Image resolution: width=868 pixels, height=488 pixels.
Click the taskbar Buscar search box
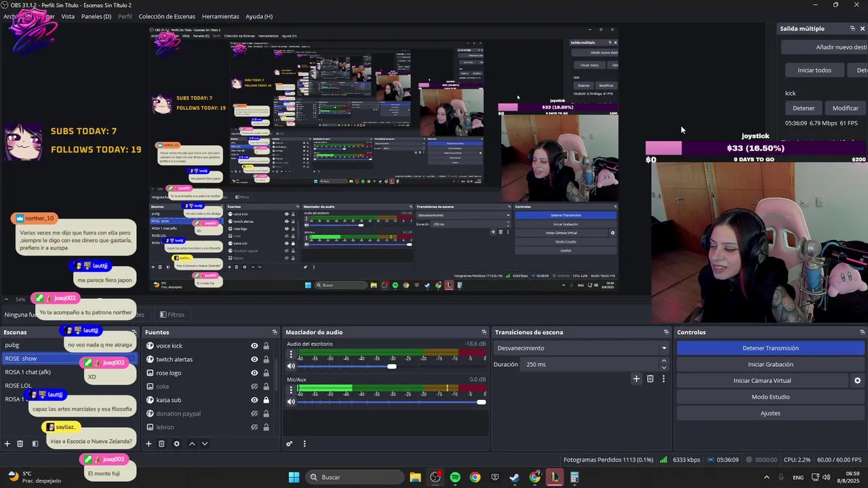(x=353, y=477)
